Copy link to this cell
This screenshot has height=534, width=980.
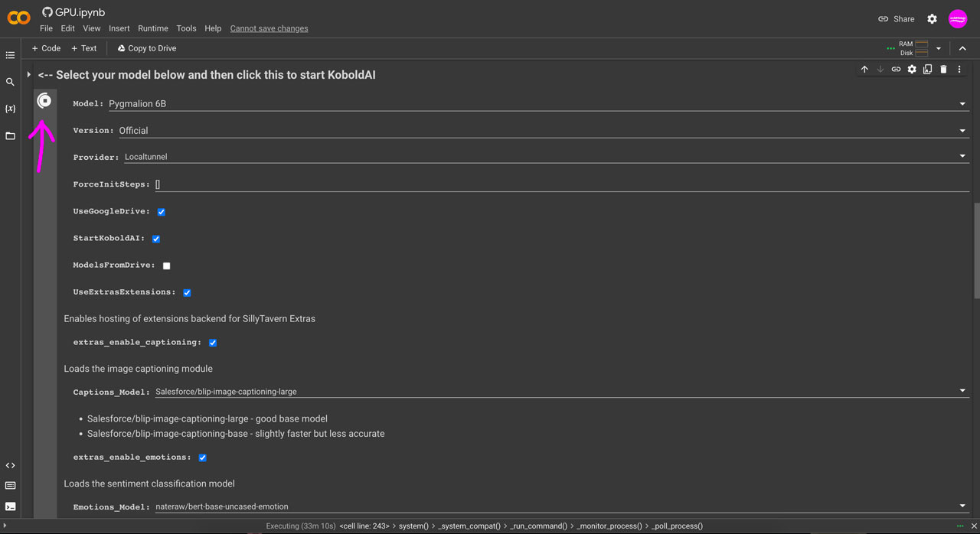point(896,70)
